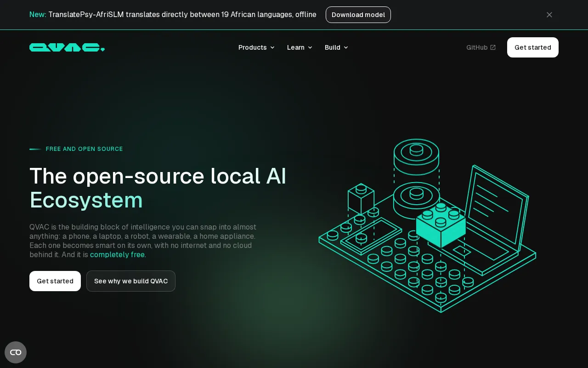The height and width of the screenshot is (368, 588).
Task: Click the chevron next to Build
Action: click(x=346, y=47)
